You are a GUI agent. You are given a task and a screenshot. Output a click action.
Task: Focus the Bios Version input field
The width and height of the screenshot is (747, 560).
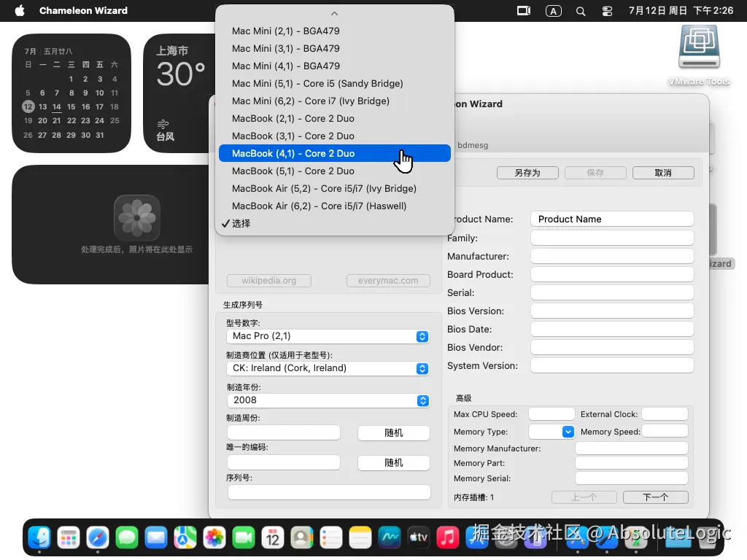[612, 311]
